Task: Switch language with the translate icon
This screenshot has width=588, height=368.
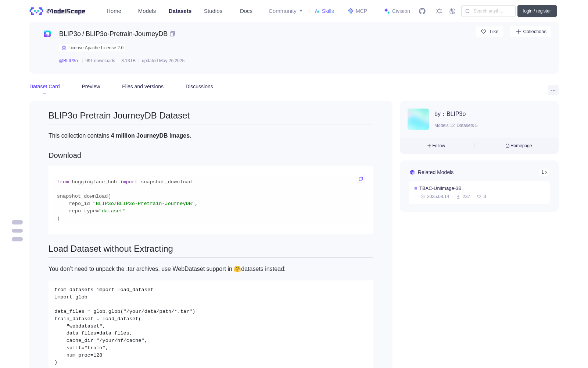Action: pos(453,11)
